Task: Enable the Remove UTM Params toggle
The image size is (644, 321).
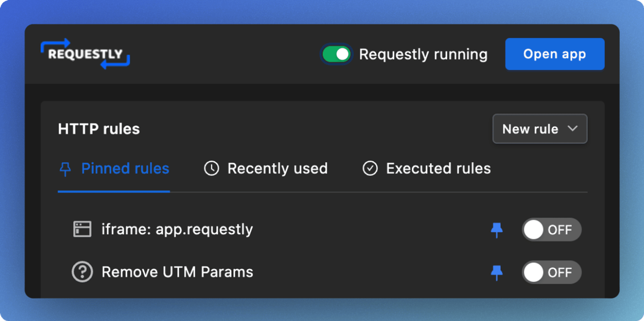Action: (x=551, y=272)
